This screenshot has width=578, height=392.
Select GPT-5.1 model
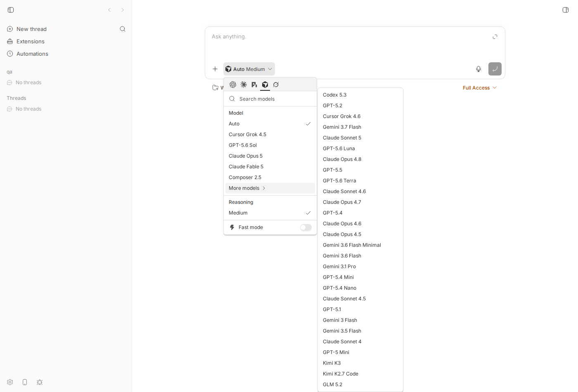(x=360, y=309)
